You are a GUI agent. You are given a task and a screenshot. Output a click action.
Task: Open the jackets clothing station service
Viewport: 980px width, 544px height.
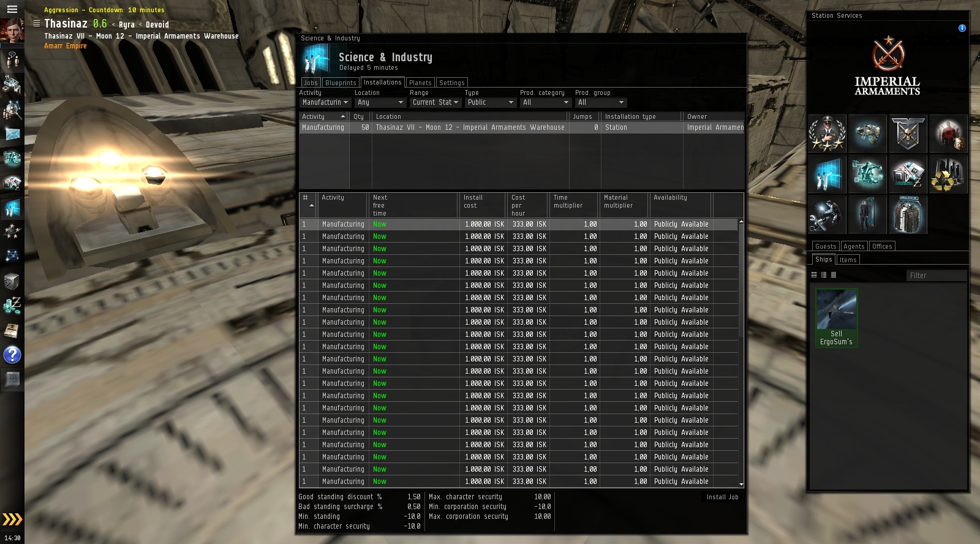[x=908, y=214]
